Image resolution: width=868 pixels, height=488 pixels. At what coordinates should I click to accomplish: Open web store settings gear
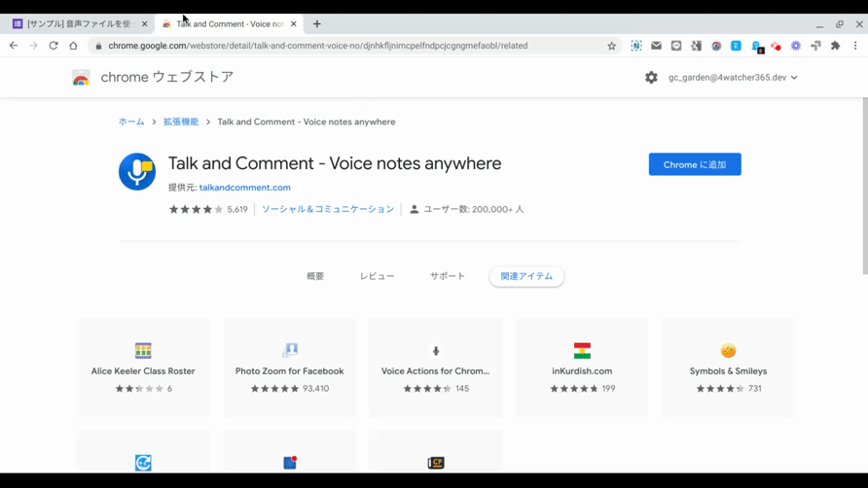click(651, 78)
